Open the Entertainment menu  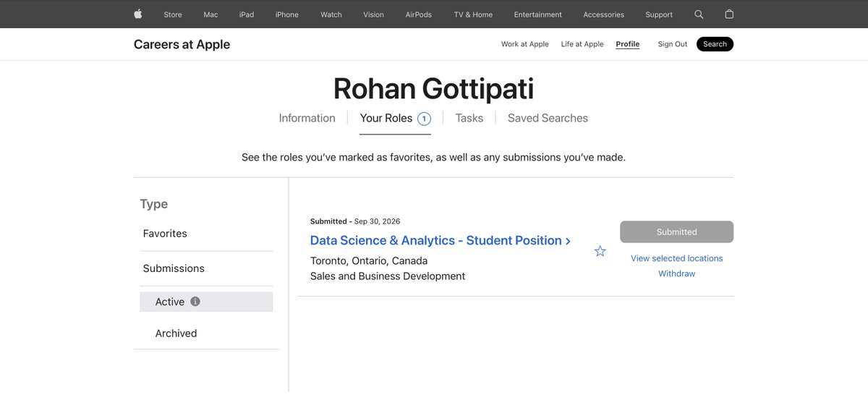coord(538,14)
